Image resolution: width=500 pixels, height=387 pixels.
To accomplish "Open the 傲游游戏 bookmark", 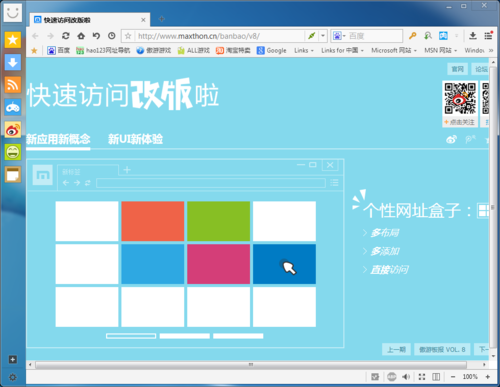I will [x=154, y=50].
